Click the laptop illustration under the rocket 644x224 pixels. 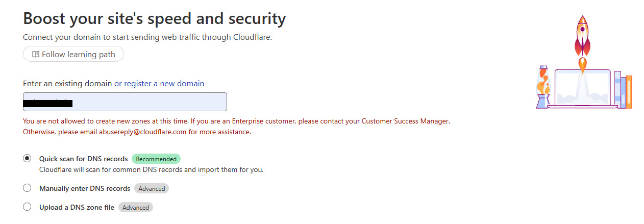click(x=582, y=88)
